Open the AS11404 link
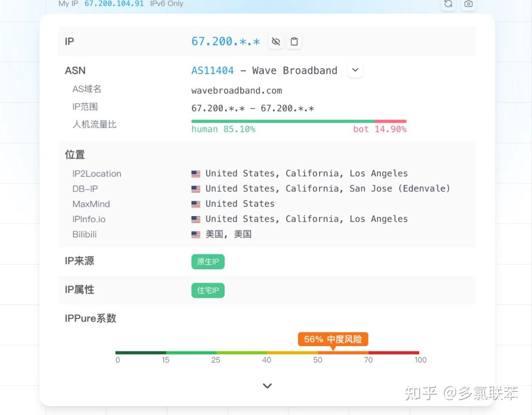 pos(212,70)
